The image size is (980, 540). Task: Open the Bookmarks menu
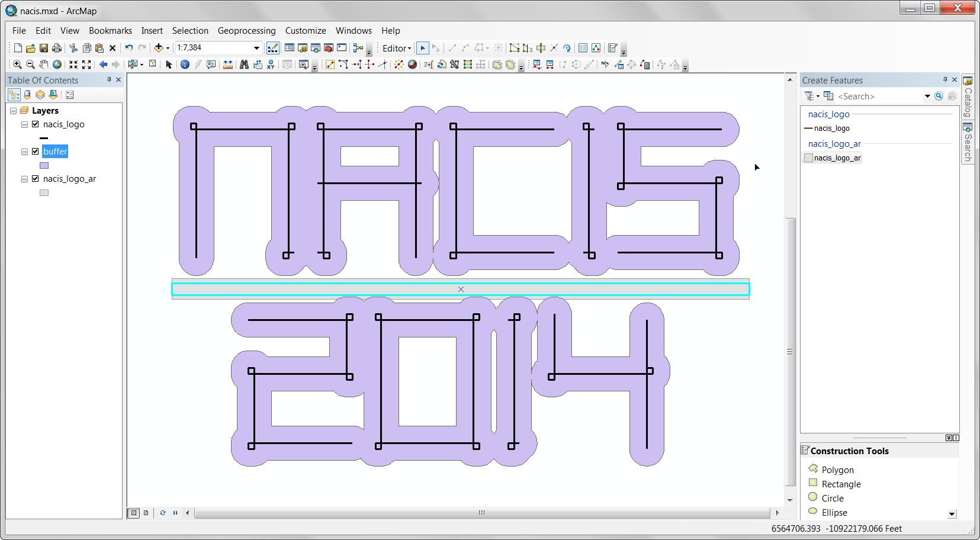pyautogui.click(x=110, y=31)
